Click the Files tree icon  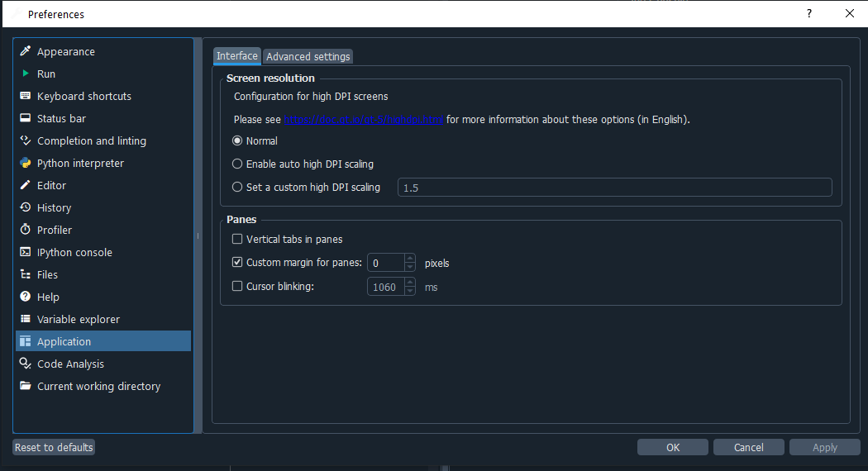[25, 274]
